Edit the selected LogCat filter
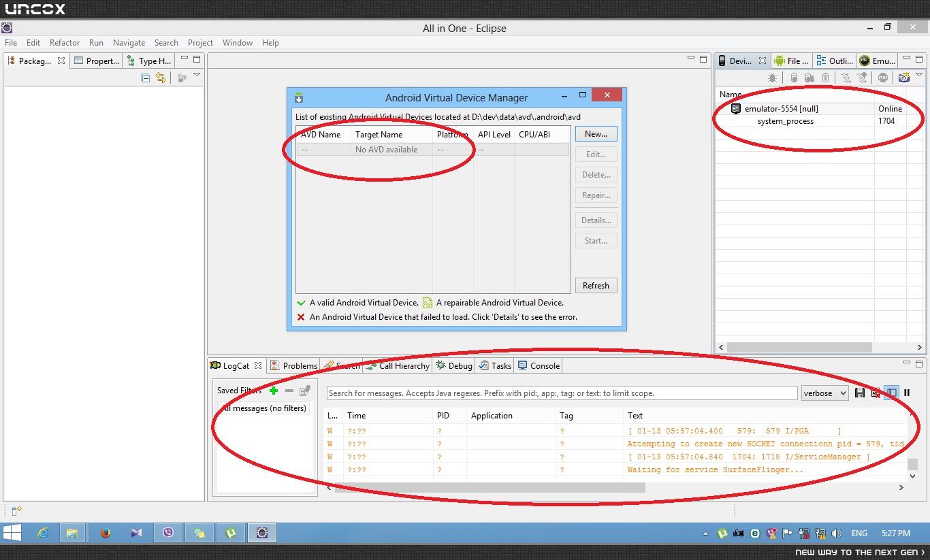This screenshot has width=930, height=560. [305, 391]
